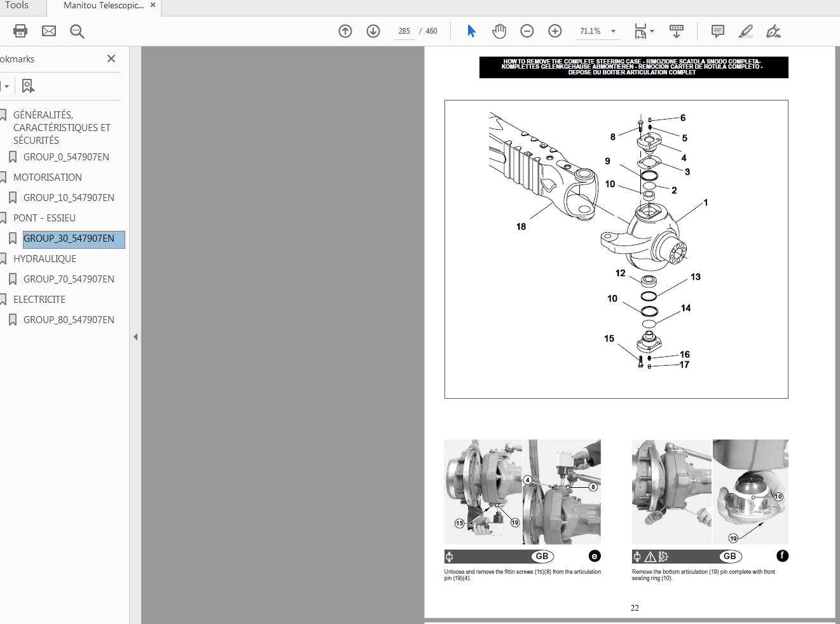Edit the page number input field
Screen dimensions: 840x624
pos(404,31)
